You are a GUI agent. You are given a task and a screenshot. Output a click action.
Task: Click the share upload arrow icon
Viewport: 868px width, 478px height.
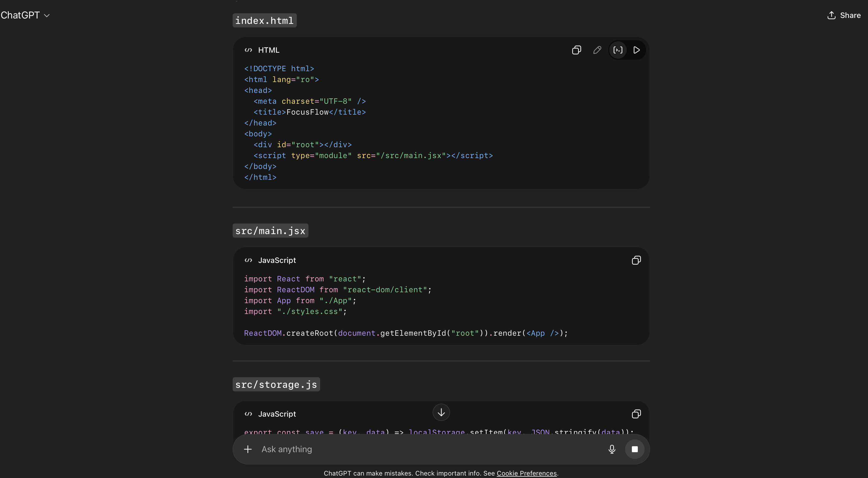[831, 15]
